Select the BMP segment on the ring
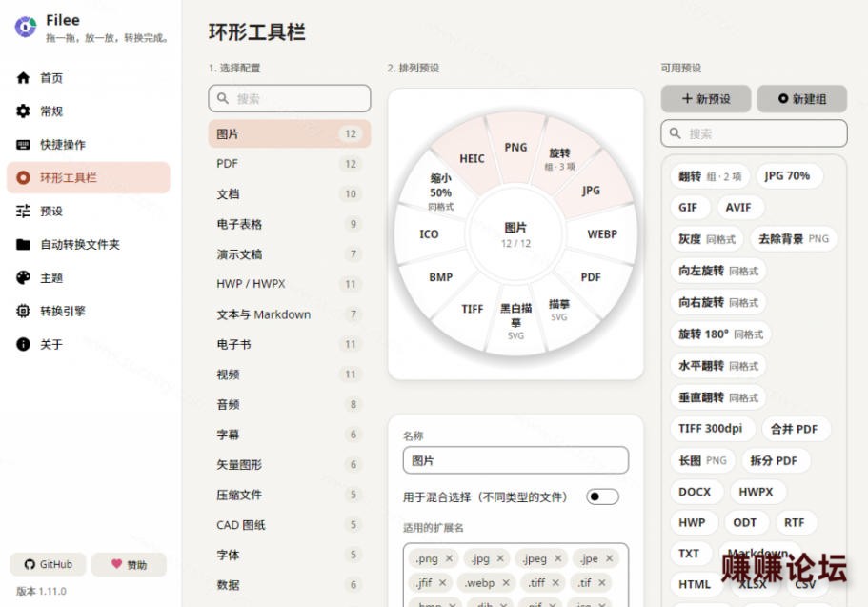This screenshot has width=868, height=607. pyautogui.click(x=440, y=277)
